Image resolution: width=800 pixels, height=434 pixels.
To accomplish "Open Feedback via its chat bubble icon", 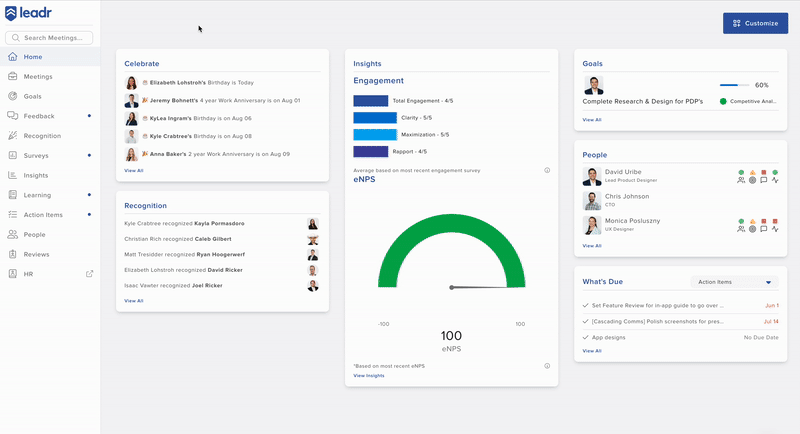I will (x=12, y=116).
